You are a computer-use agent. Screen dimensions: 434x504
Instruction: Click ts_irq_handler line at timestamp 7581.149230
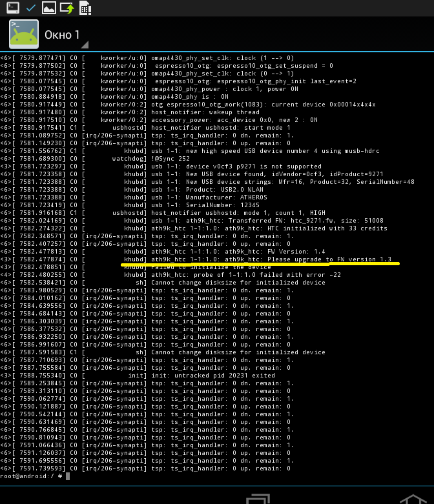tap(145, 143)
